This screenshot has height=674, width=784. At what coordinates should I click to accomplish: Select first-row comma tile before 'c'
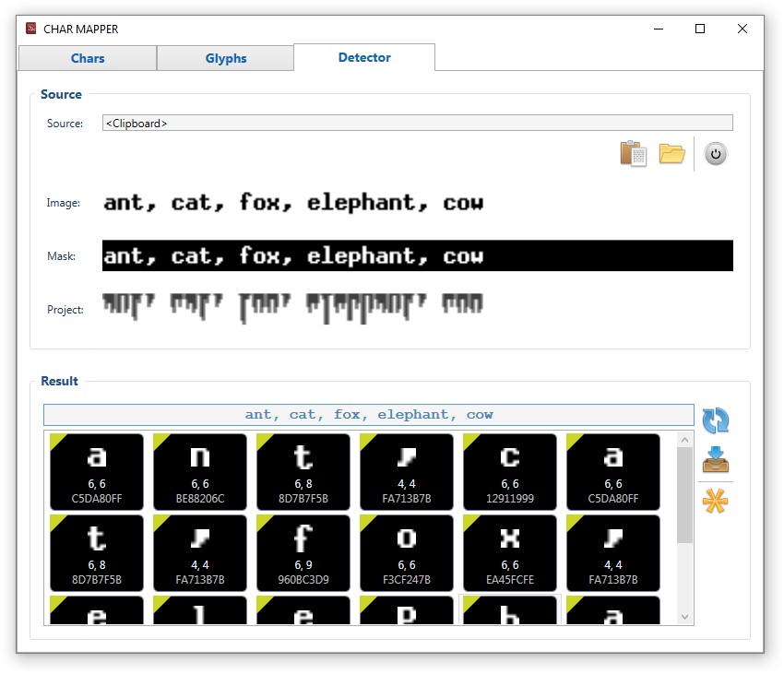coord(407,471)
